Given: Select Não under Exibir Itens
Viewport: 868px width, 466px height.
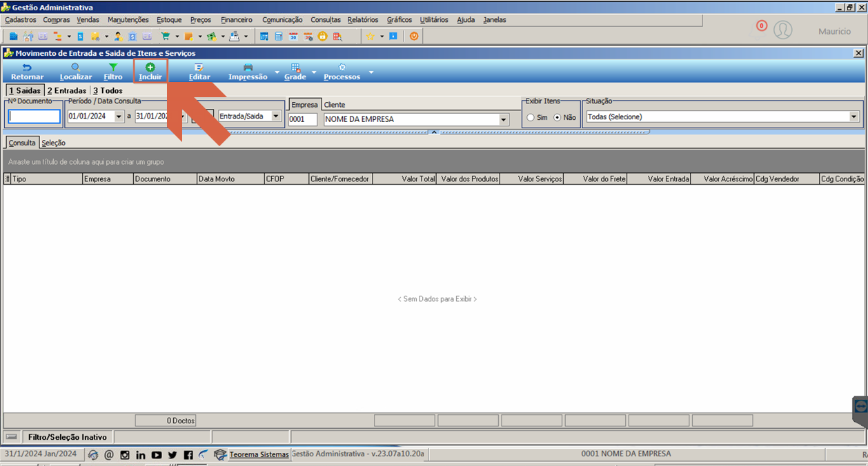Looking at the screenshot, I should point(558,118).
